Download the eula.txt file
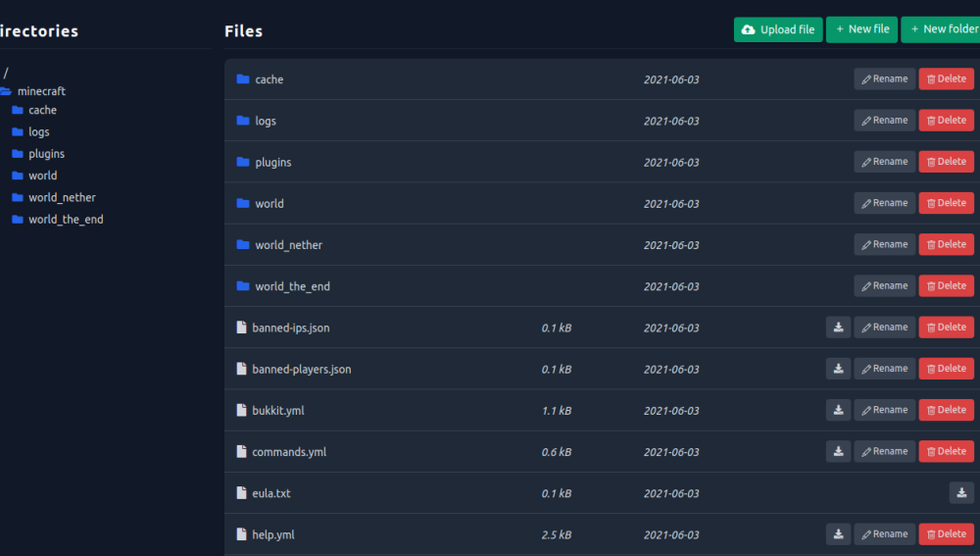The image size is (980, 556). [961, 493]
